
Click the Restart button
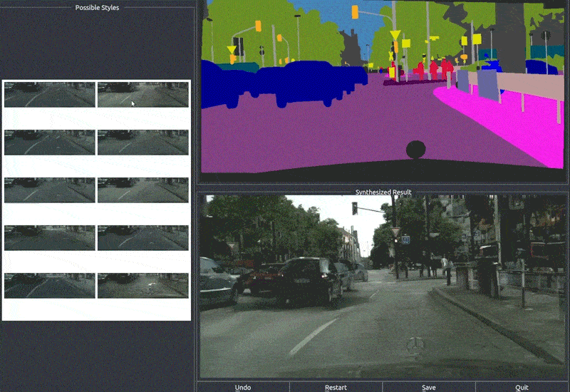coord(336,387)
